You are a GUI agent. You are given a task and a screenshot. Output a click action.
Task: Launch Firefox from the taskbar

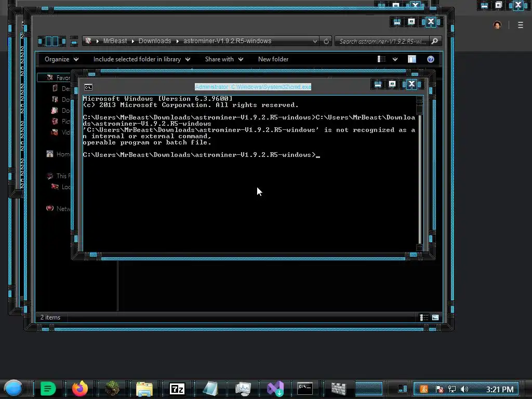[80, 389]
